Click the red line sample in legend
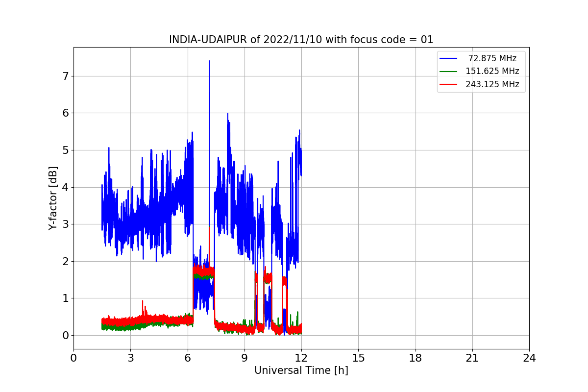The width and height of the screenshot is (588, 392). (448, 84)
